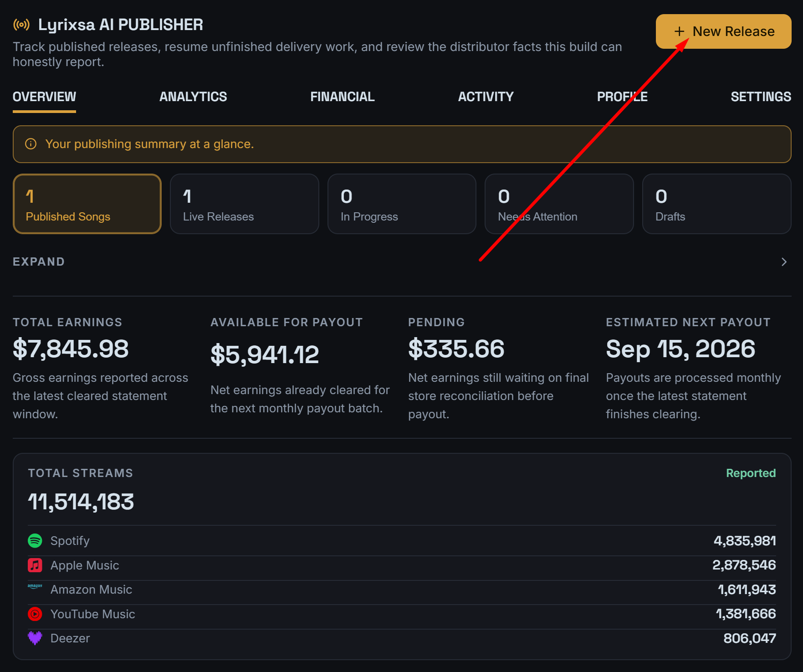Click the next payout date Sep 15, 2026

(x=680, y=349)
